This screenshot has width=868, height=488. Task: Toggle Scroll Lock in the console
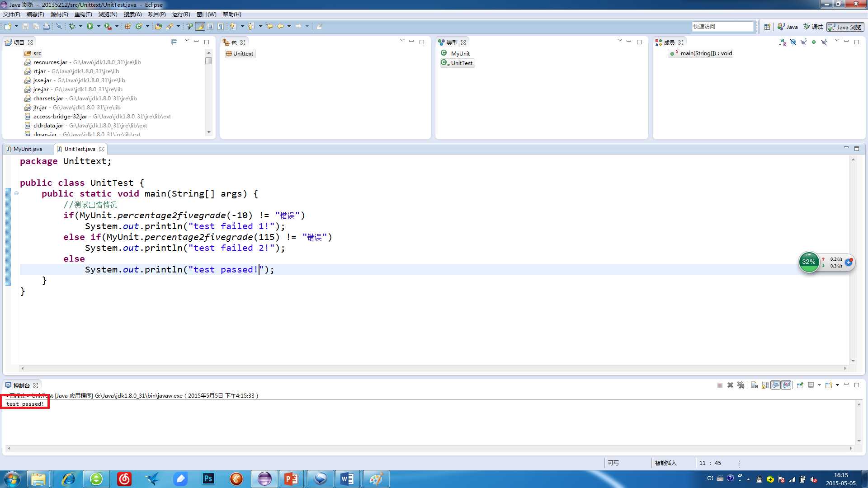tap(765, 385)
